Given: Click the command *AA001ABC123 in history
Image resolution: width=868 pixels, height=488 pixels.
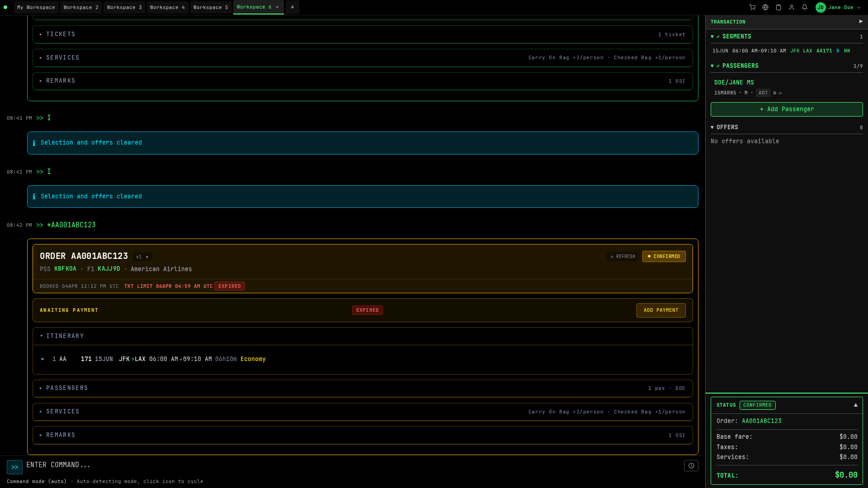Looking at the screenshot, I should [x=71, y=225].
